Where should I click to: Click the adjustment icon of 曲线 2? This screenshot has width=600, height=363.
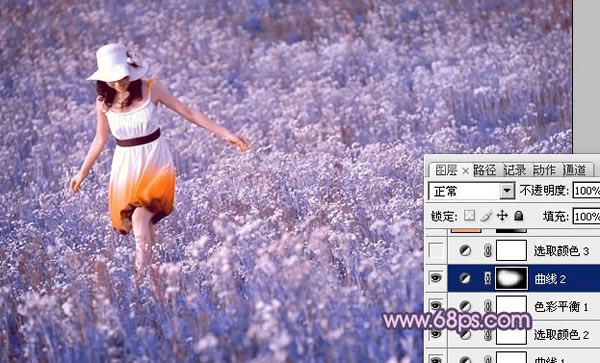pyautogui.click(x=465, y=278)
